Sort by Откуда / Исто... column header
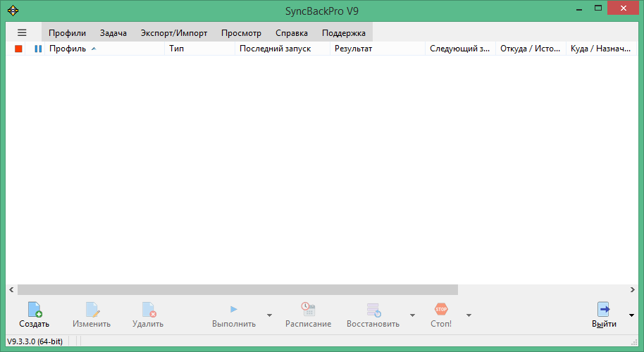The height and width of the screenshot is (352, 644). [x=531, y=49]
